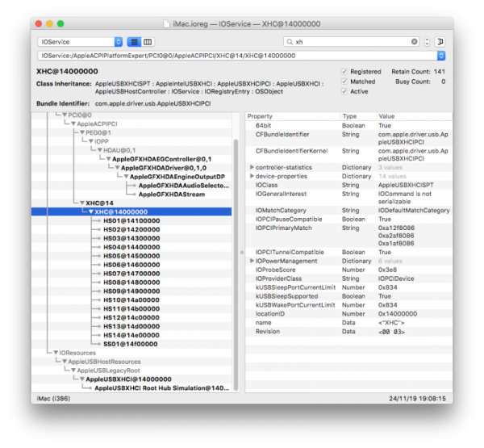
Task: Select the AppleGFXHDAStream entry
Action: [x=172, y=195]
